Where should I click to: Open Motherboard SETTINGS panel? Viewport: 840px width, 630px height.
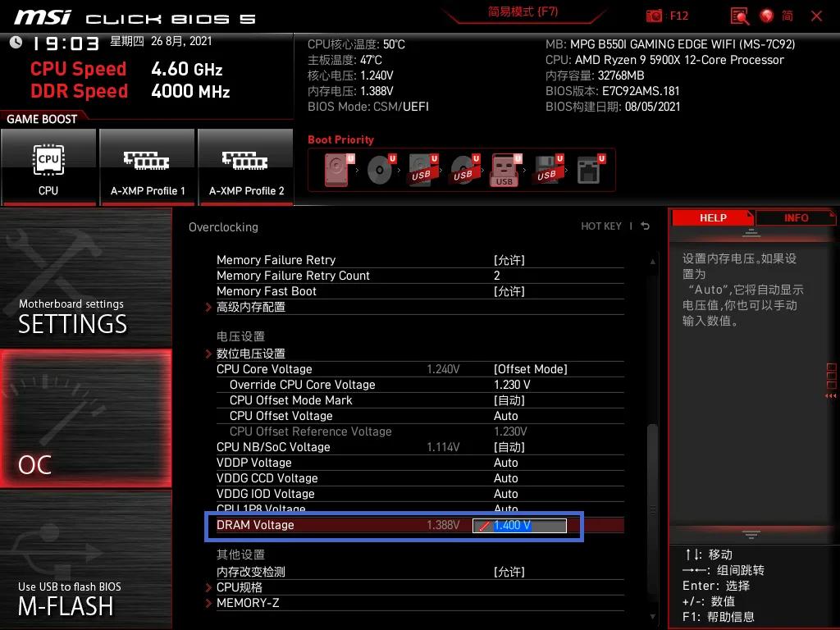point(86,279)
